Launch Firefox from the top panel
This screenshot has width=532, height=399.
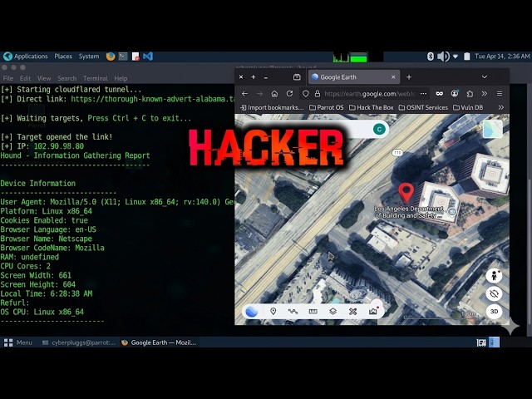(x=111, y=57)
